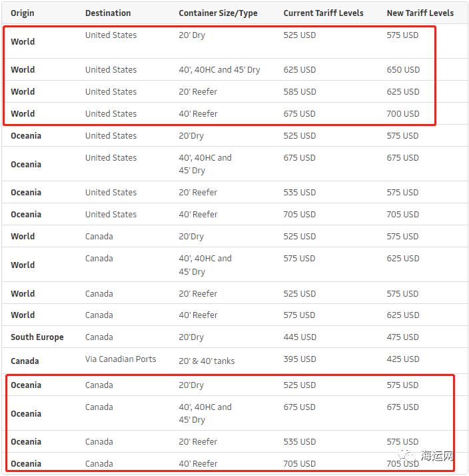Select the 445 USD current tariff

pyautogui.click(x=299, y=337)
